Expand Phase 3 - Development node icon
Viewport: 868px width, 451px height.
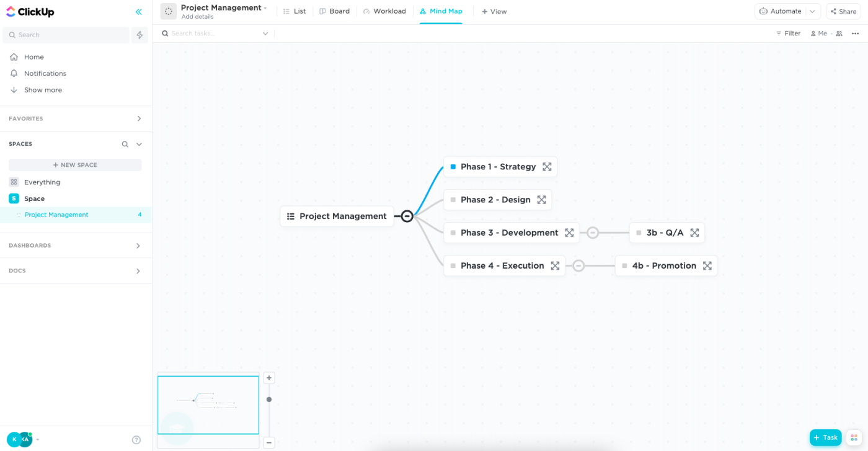569,233
